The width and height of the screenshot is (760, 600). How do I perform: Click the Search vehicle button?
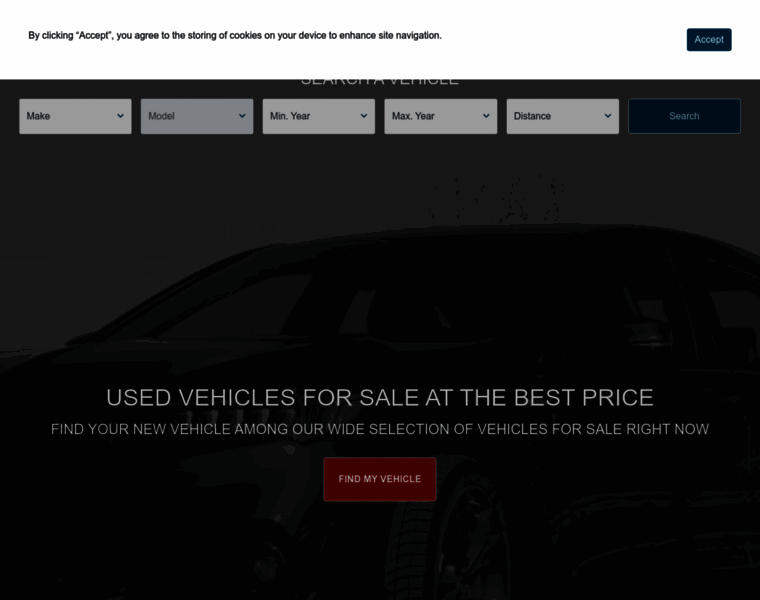click(x=684, y=116)
